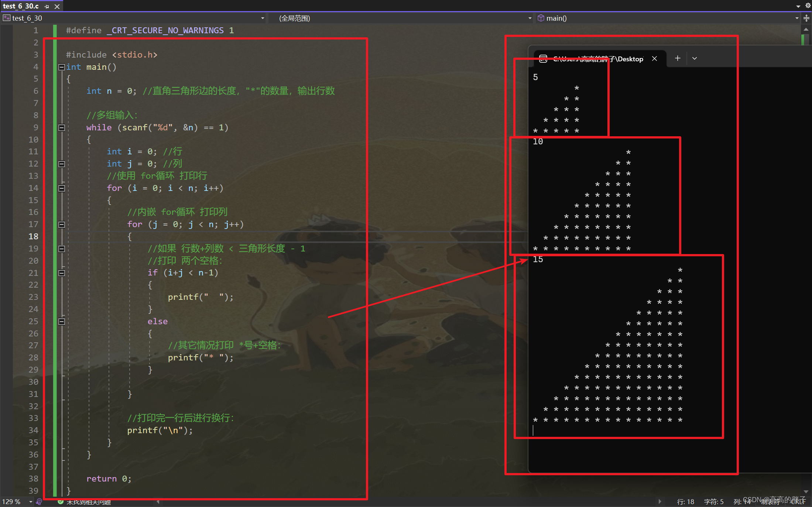This screenshot has width=812, height=507.
Task: Open new terminal tab with plus
Action: [678, 58]
